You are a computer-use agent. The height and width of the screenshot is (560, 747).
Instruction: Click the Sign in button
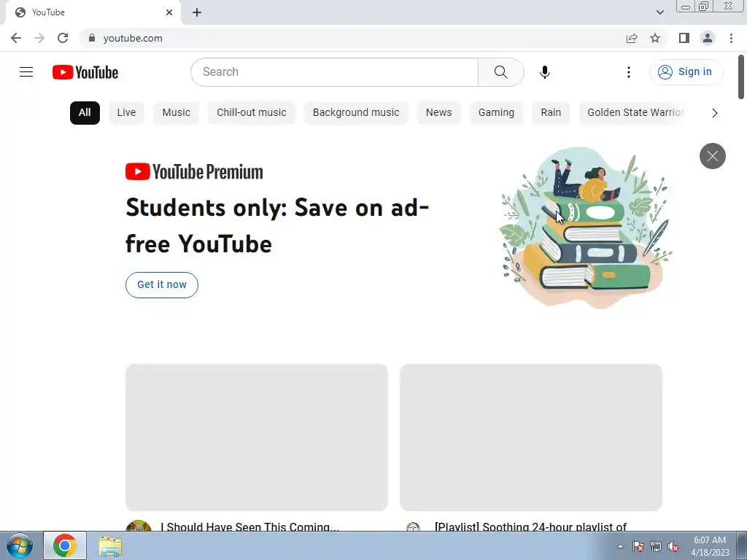[686, 72]
